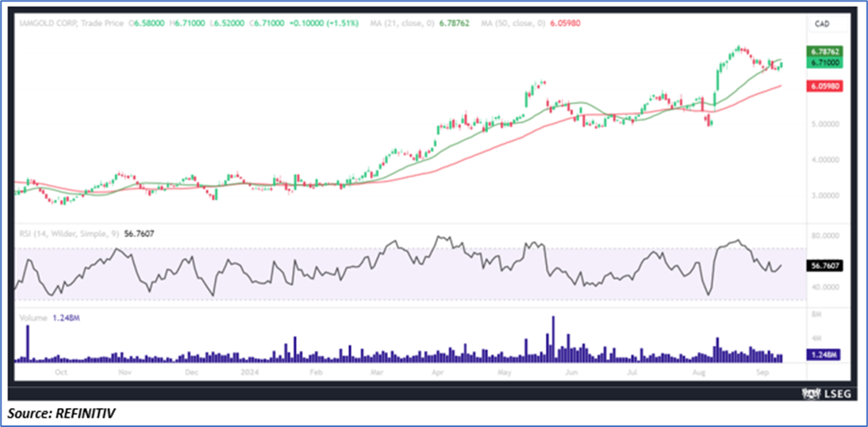The image size is (868, 427).
Task: Click the green 6.78762 price axis tag
Action: click(x=825, y=52)
